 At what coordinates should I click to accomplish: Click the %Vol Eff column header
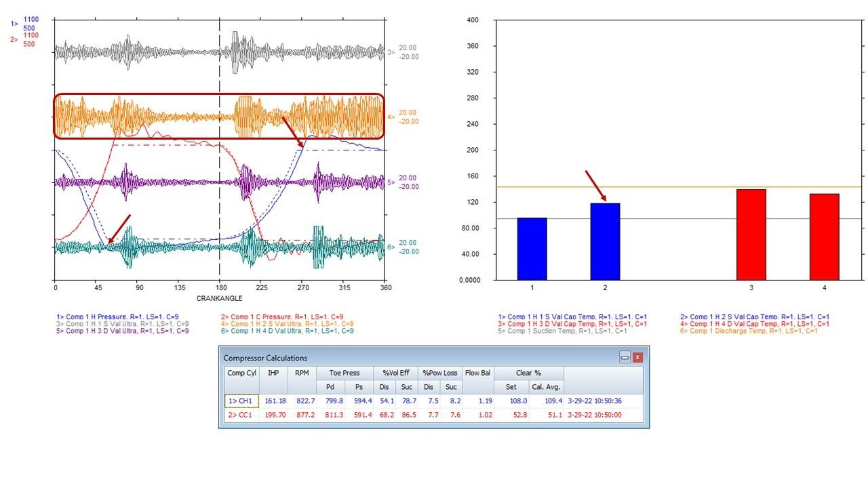395,373
